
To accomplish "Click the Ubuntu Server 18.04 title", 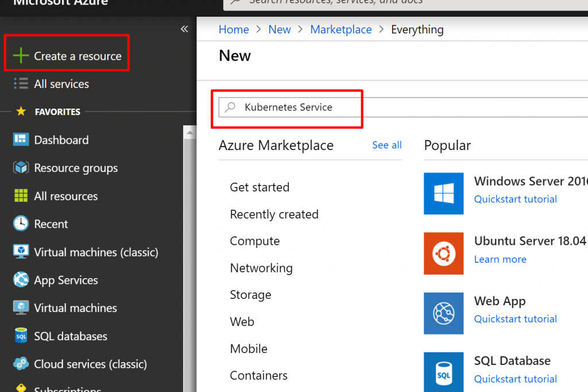I will point(530,241).
